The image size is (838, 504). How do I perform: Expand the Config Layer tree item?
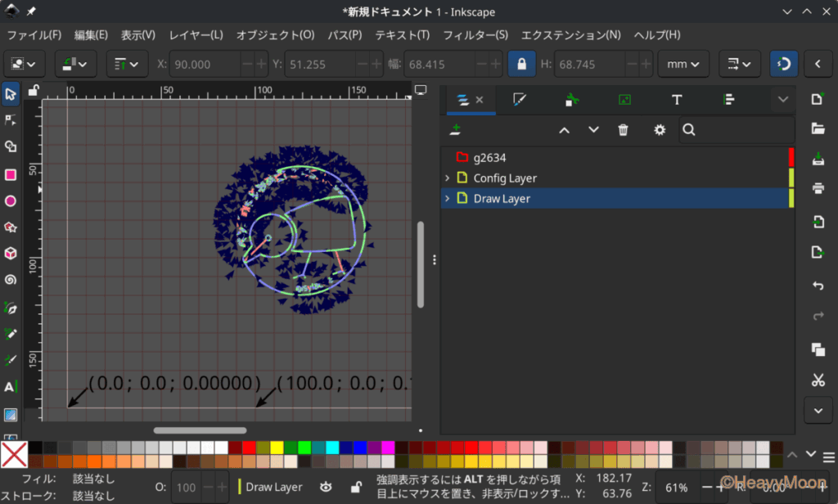(447, 178)
